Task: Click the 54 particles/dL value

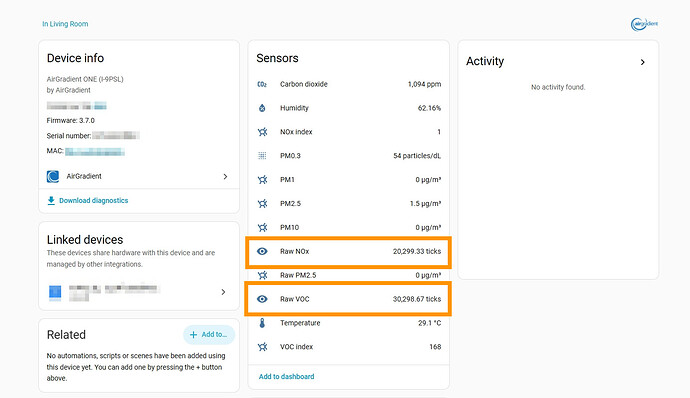Action: point(417,155)
